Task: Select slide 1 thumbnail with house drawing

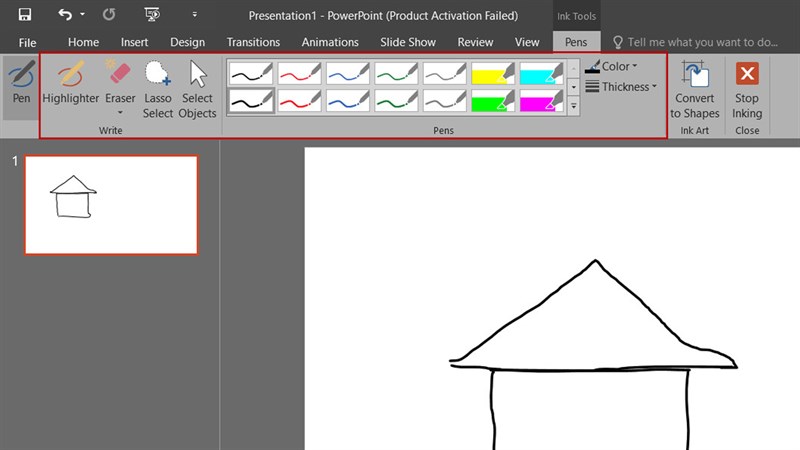Action: pos(111,205)
